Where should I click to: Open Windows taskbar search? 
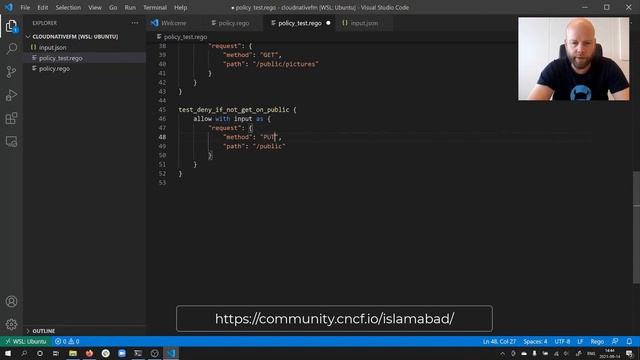24,353
